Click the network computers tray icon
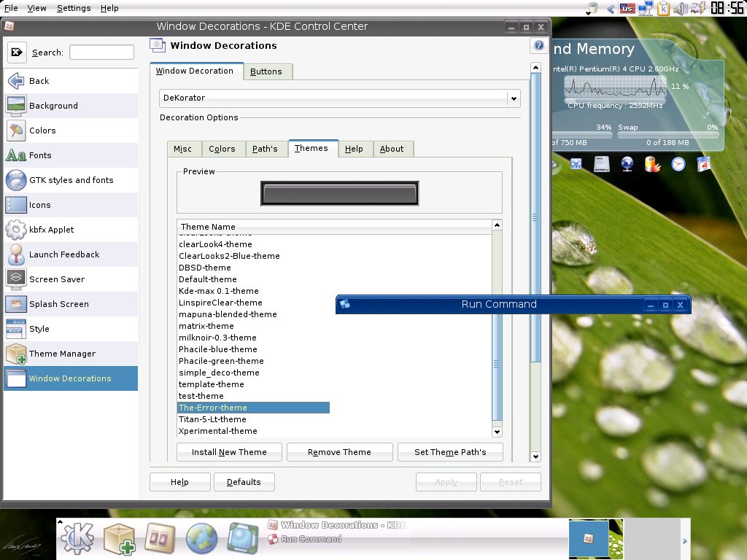The width and height of the screenshot is (747, 560). (646, 8)
